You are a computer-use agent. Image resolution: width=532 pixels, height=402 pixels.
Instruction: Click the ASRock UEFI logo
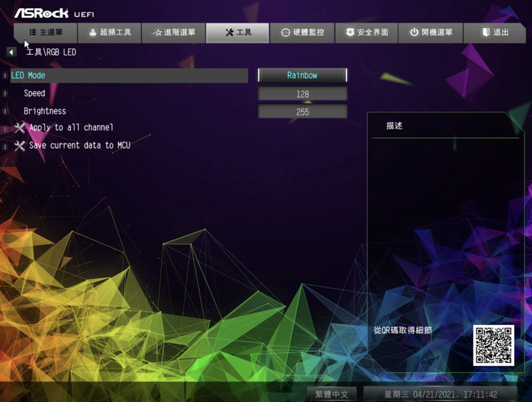(x=54, y=13)
